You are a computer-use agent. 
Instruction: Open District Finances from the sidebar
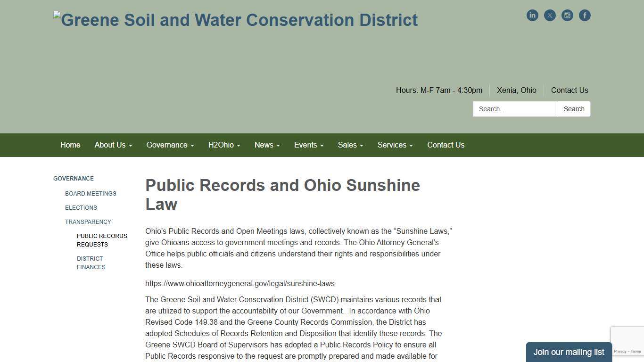[91, 263]
